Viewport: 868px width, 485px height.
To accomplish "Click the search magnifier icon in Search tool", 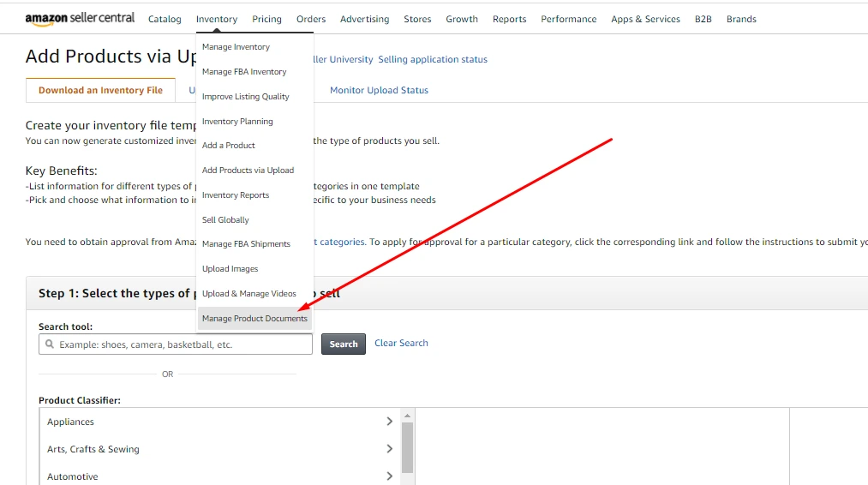I will (50, 344).
